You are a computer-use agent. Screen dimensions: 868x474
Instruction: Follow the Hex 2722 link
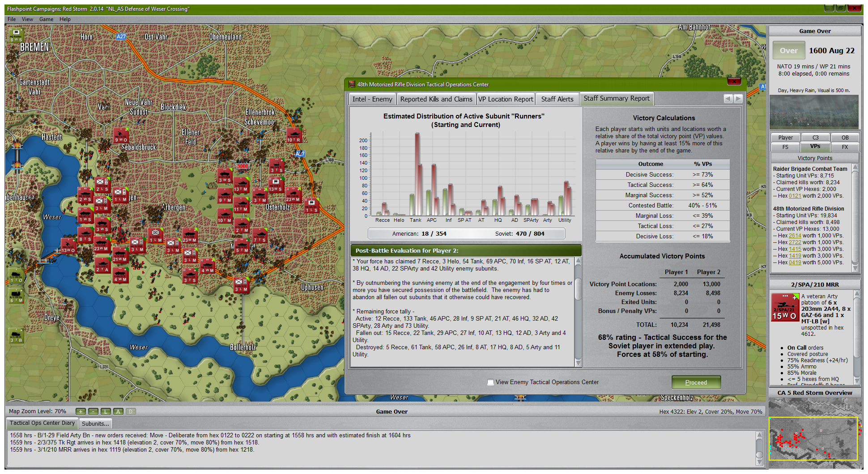click(795, 242)
